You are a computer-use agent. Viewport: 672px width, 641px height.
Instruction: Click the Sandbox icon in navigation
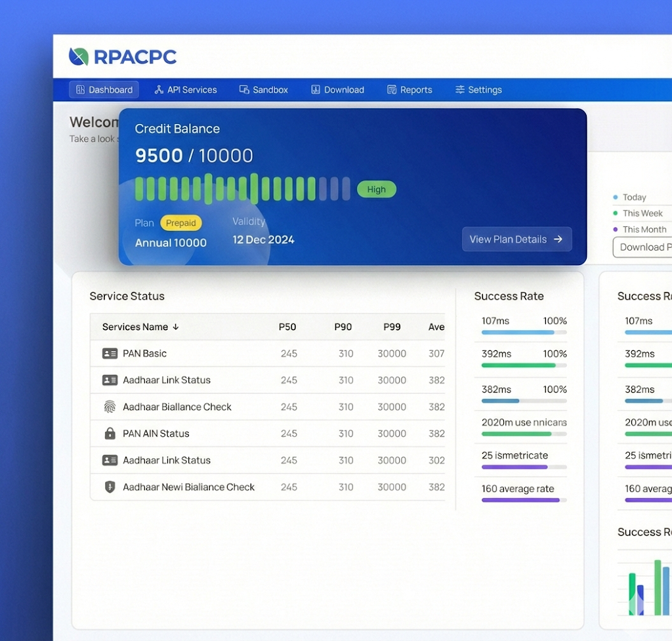244,90
